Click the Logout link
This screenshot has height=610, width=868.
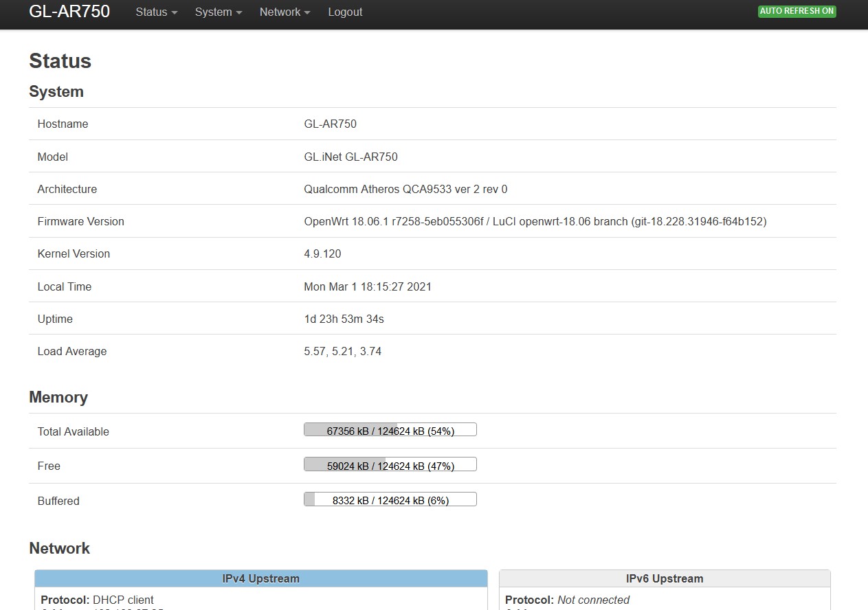click(x=345, y=12)
